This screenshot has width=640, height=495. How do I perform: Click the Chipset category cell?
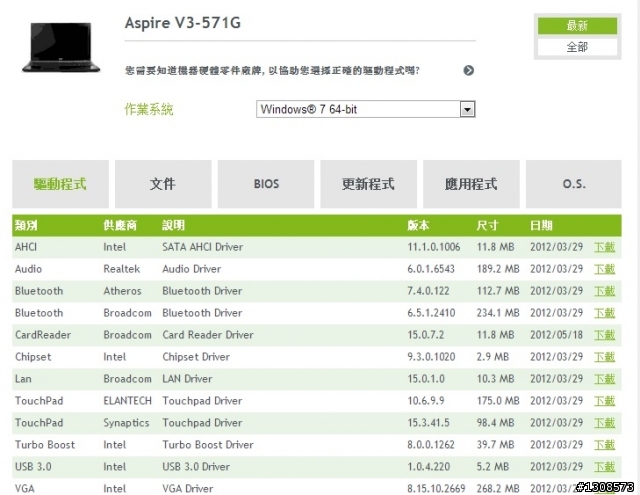(33, 357)
